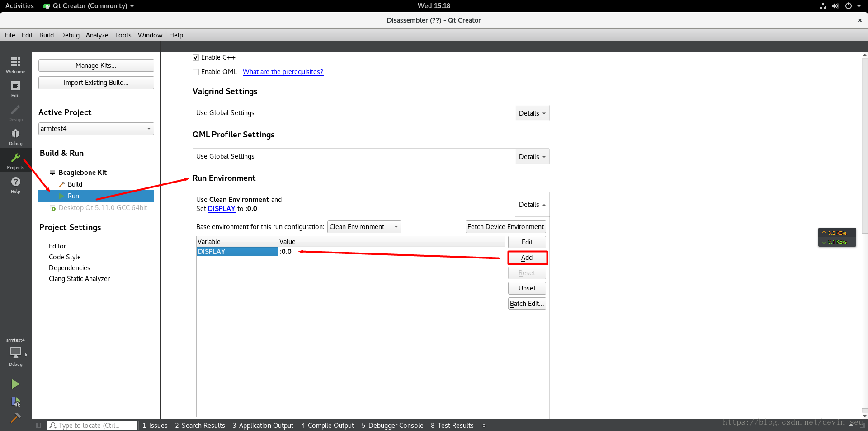This screenshot has height=431, width=868.
Task: Click the output pane options arrows
Action: tap(484, 426)
